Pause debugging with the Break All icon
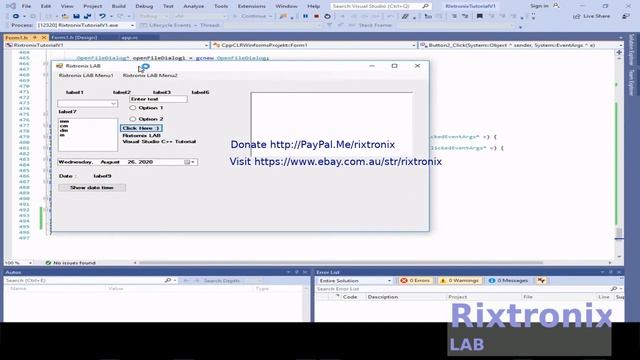Screen dimensions: 640x360 pos(305,16)
